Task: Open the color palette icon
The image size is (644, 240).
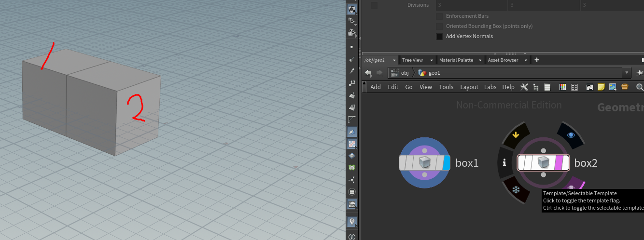Action: point(562,87)
